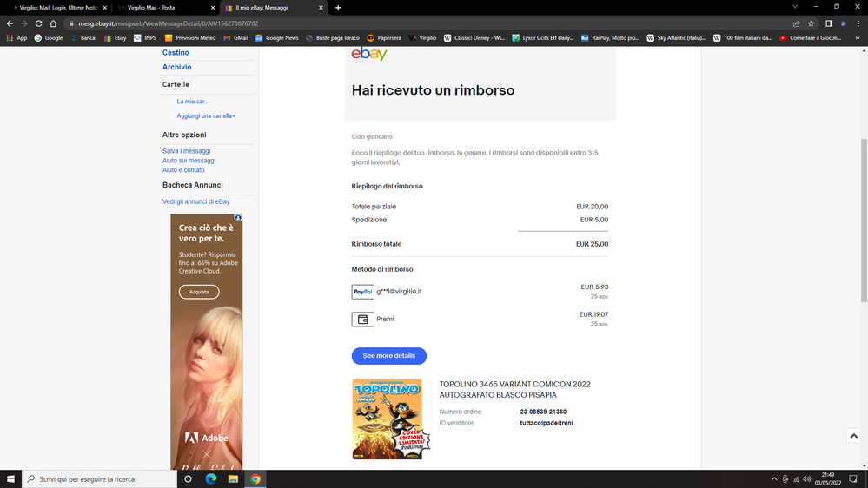Open INPS bookmark
The image size is (868, 488).
pos(145,38)
